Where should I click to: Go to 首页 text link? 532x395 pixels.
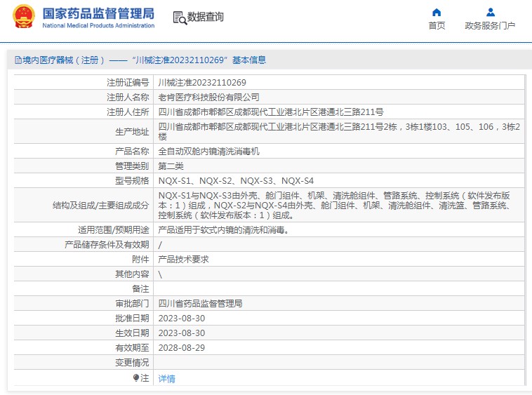tap(437, 26)
